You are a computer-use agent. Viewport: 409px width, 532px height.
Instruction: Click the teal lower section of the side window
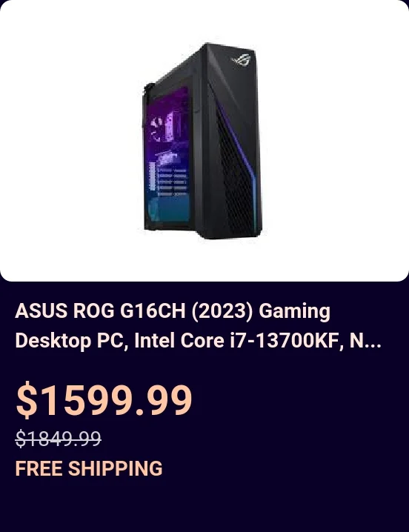coord(169,209)
